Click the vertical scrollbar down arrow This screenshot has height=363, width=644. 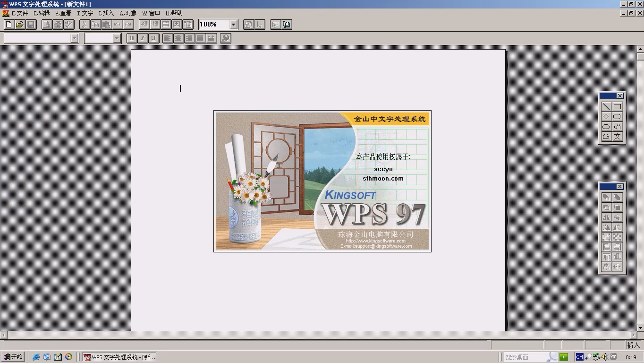(x=641, y=328)
